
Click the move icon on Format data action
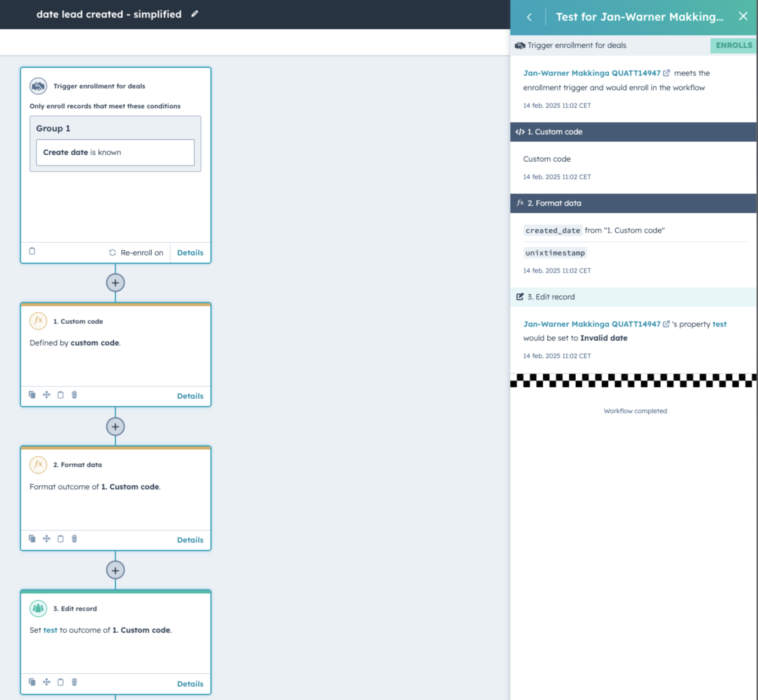click(x=47, y=539)
